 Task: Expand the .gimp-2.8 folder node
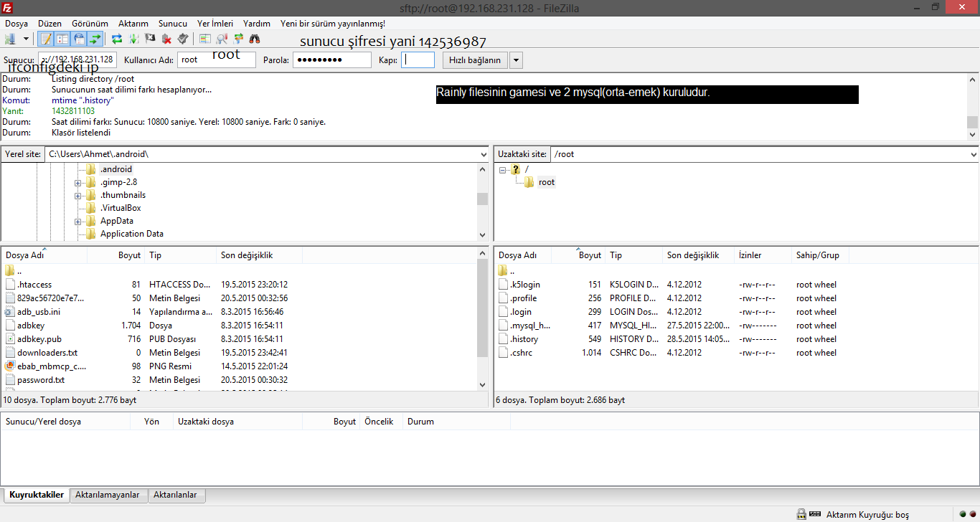coord(78,182)
